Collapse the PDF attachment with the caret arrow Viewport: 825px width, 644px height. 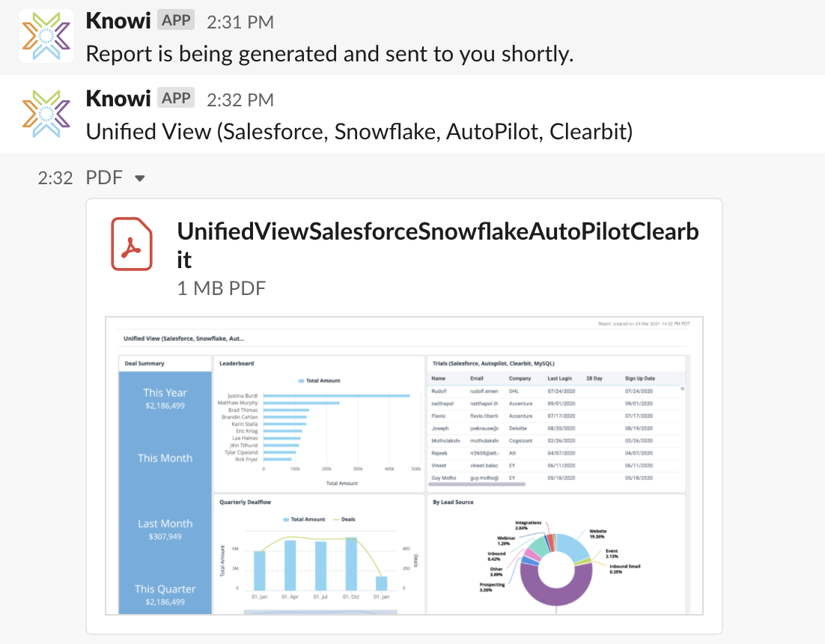139,178
